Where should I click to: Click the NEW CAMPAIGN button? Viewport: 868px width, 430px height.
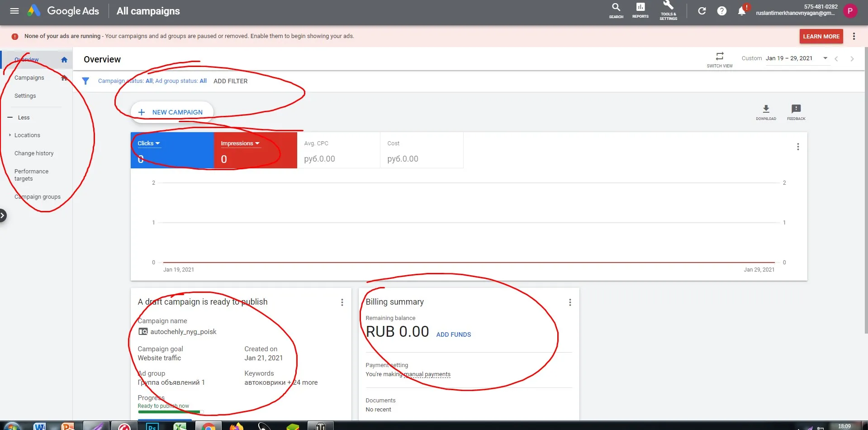tap(172, 112)
